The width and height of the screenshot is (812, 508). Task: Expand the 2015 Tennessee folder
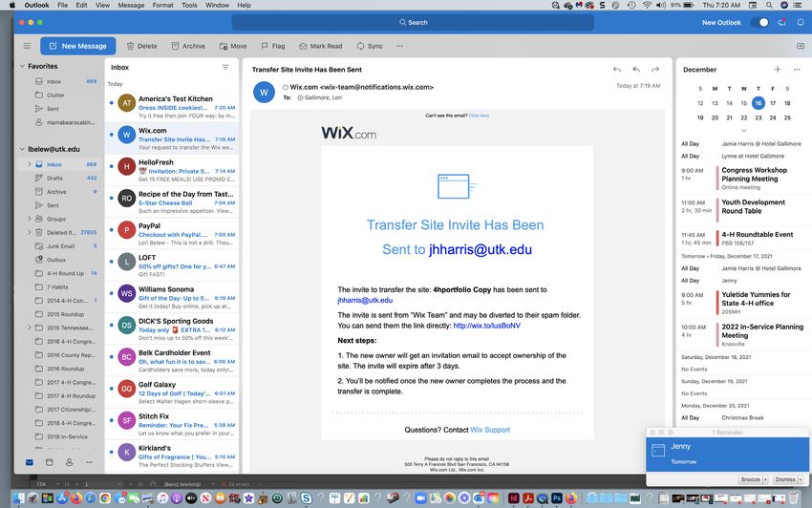click(29, 328)
